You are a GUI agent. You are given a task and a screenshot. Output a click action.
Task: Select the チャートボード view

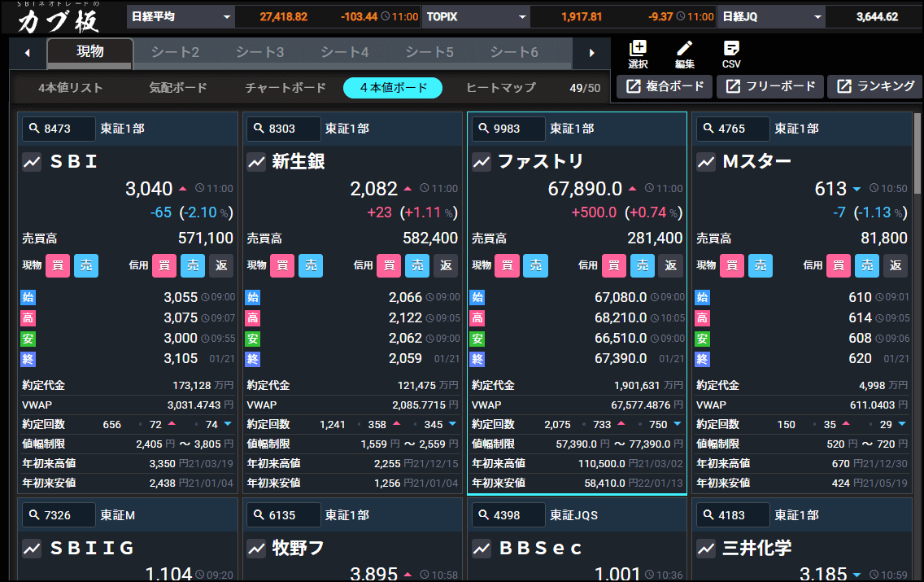coord(285,88)
